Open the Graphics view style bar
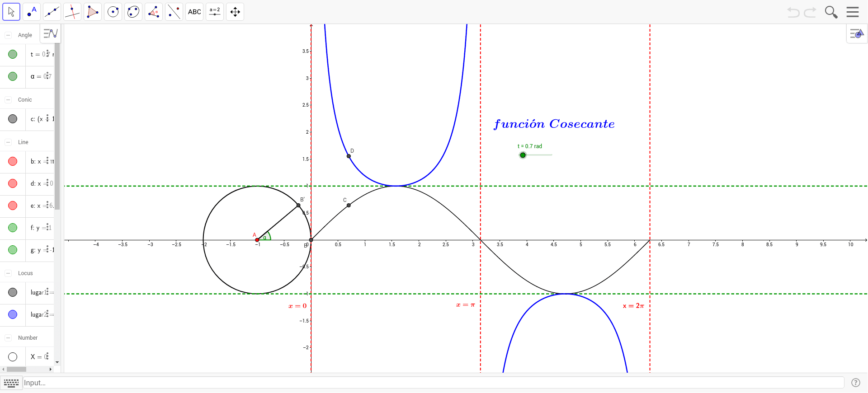Viewport: 868px width, 393px height. tap(857, 34)
